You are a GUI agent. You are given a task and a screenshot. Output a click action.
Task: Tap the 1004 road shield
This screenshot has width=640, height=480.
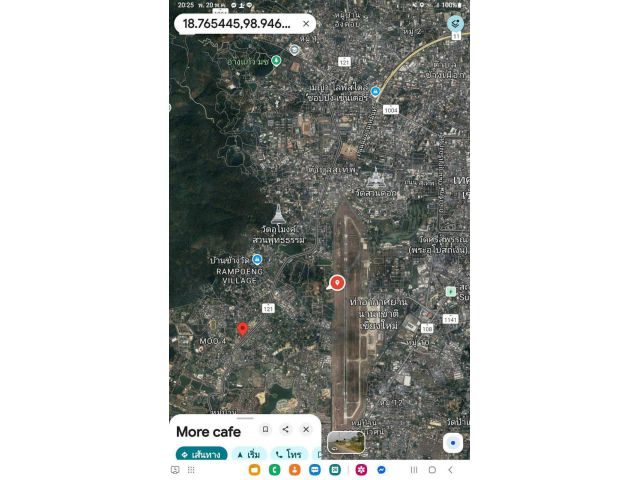[x=391, y=110]
